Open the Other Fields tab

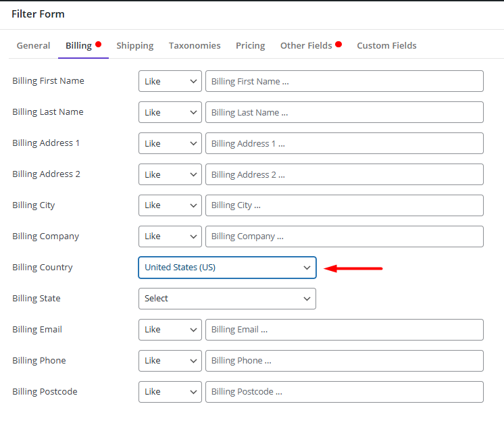[306, 45]
